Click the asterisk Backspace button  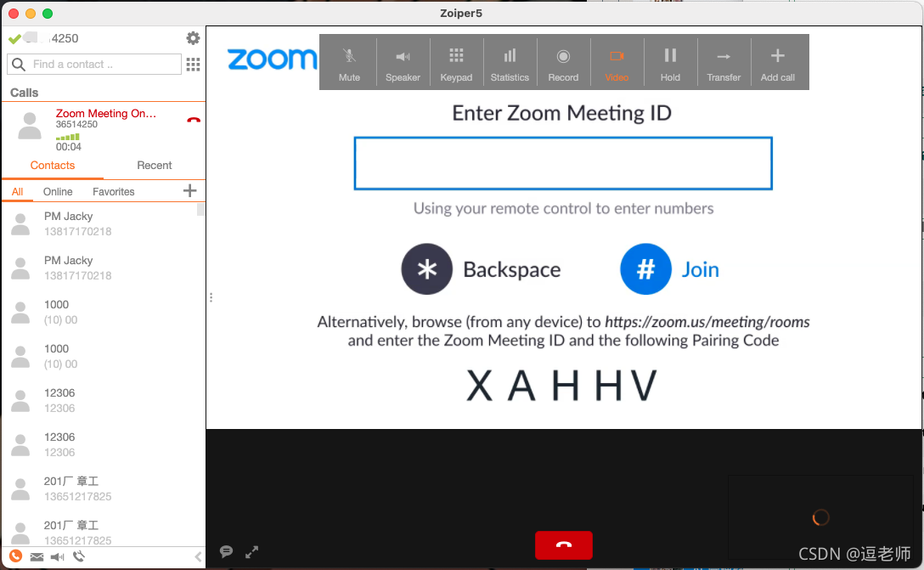pos(426,268)
